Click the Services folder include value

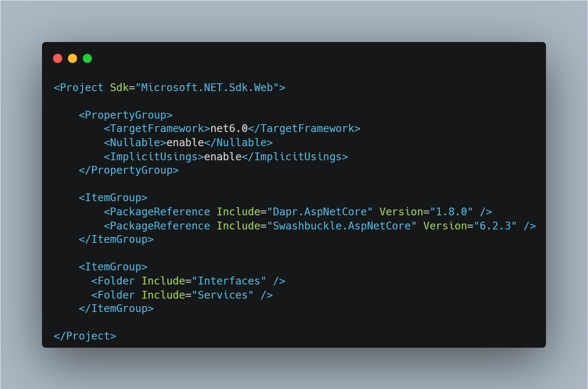(223, 295)
